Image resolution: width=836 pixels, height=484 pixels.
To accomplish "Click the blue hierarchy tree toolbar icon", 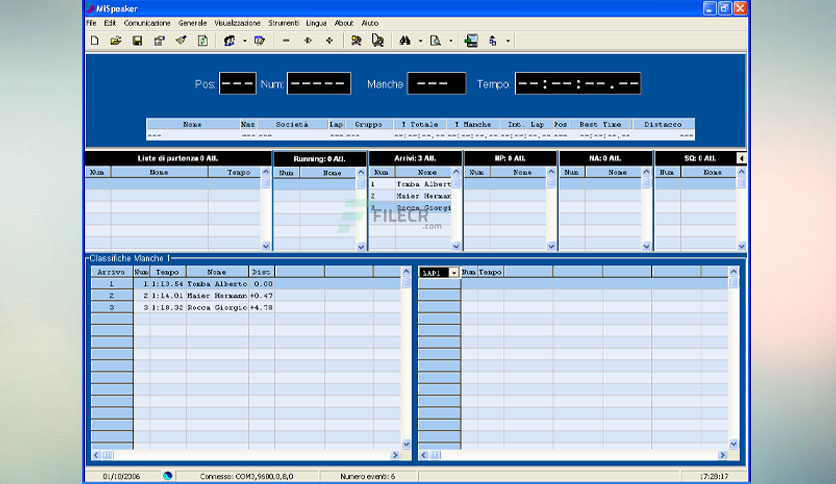I will [x=493, y=41].
